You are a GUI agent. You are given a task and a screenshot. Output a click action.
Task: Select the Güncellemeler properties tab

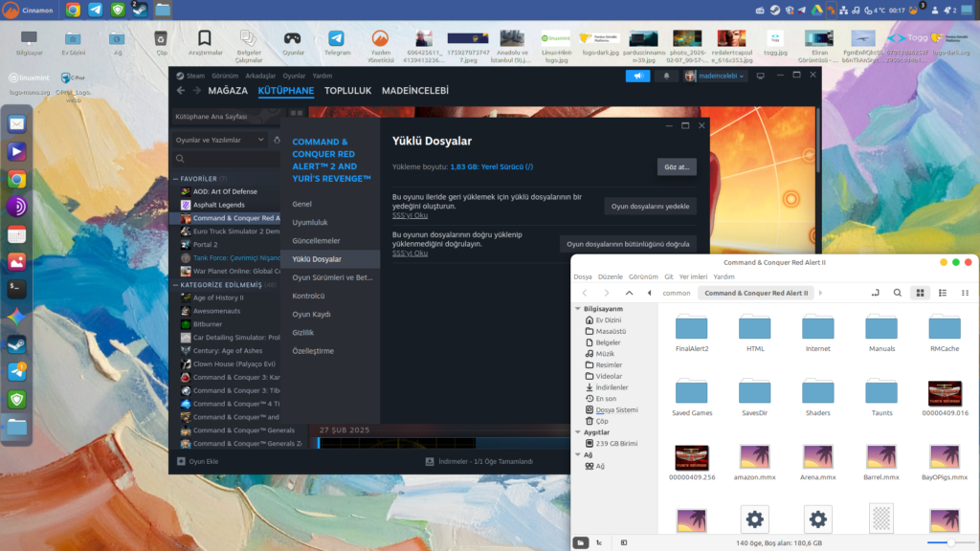pos(316,241)
